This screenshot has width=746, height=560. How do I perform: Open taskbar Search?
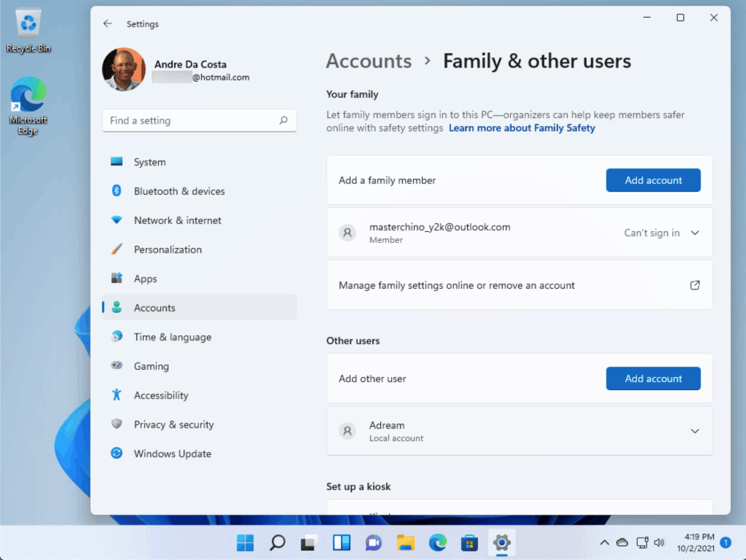tap(278, 542)
